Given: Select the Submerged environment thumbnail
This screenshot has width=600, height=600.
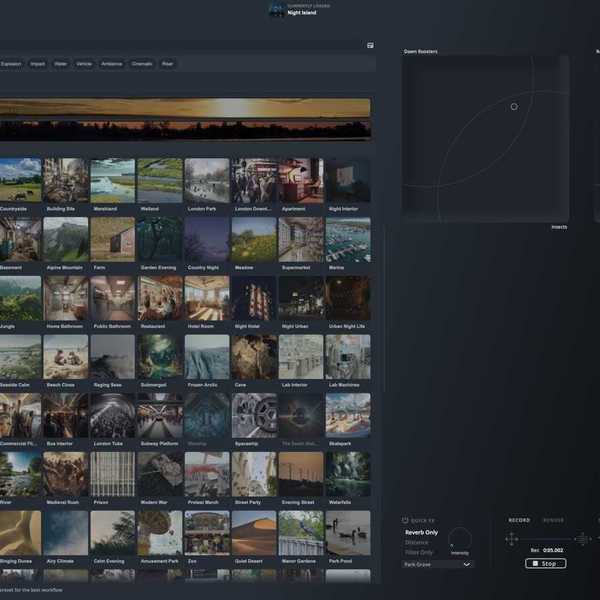Looking at the screenshot, I should [160, 357].
